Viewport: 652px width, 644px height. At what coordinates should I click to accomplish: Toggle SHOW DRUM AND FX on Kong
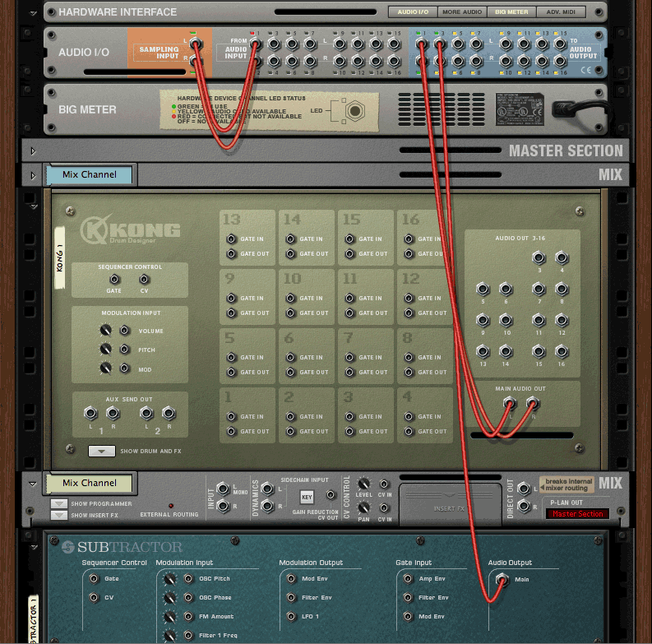tap(101, 451)
